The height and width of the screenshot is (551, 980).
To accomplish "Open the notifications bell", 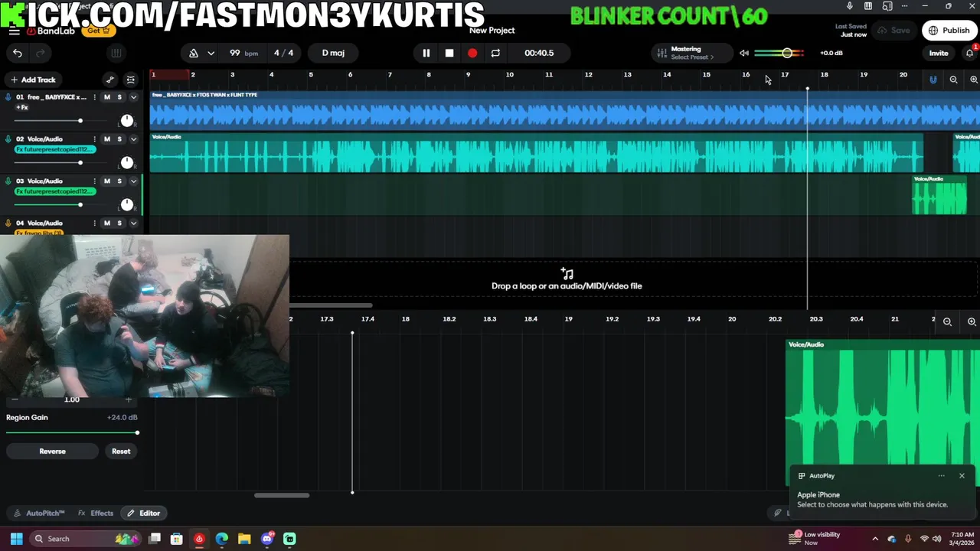I will pyautogui.click(x=969, y=53).
